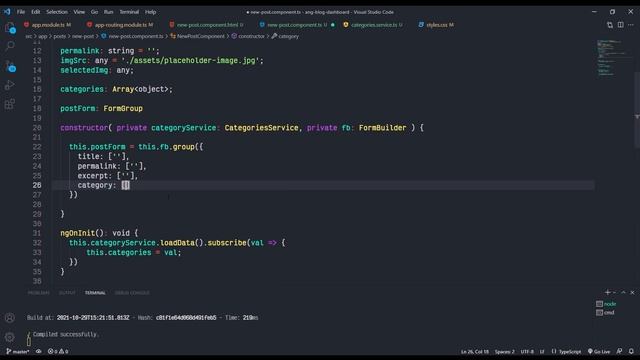
Task: Select the cmd terminal instance
Action: pyautogui.click(x=605, y=313)
